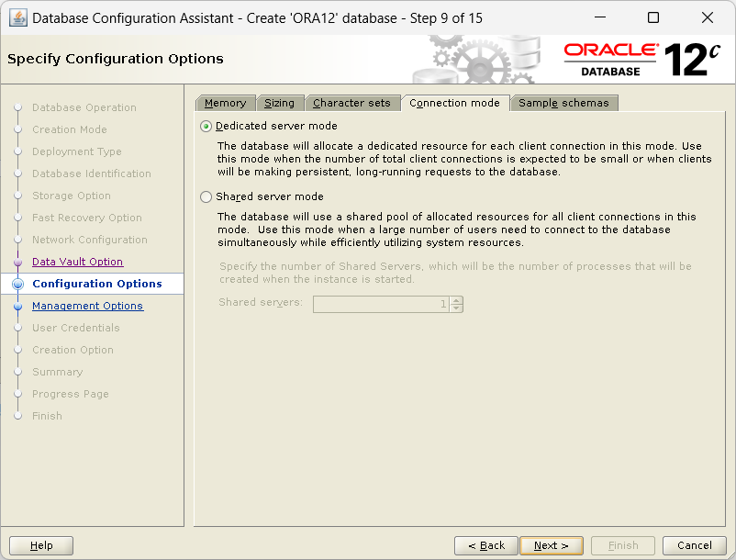736x560 pixels.
Task: Click the Database Operation step
Action: point(84,108)
